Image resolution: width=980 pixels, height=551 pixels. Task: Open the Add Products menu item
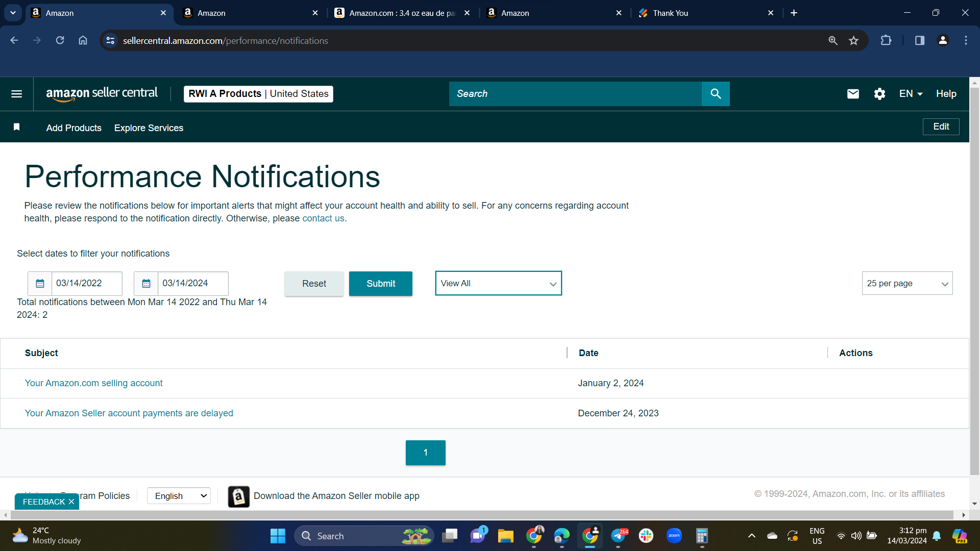(73, 128)
